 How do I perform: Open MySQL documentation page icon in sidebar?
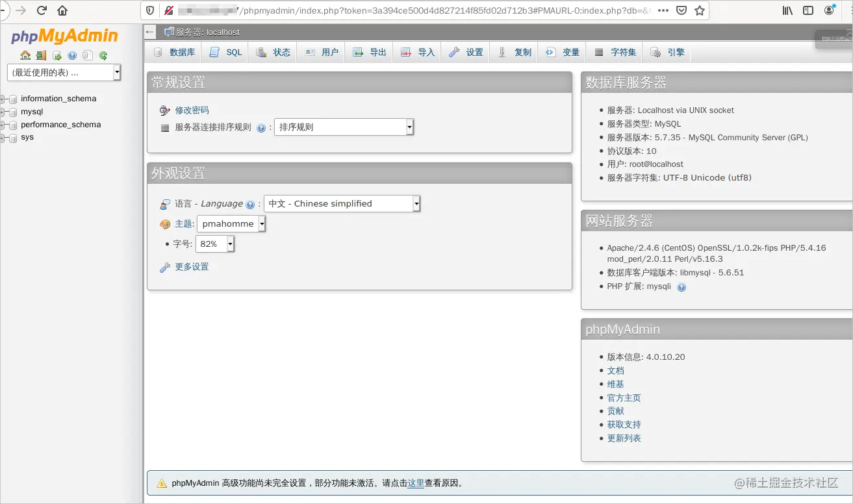87,55
